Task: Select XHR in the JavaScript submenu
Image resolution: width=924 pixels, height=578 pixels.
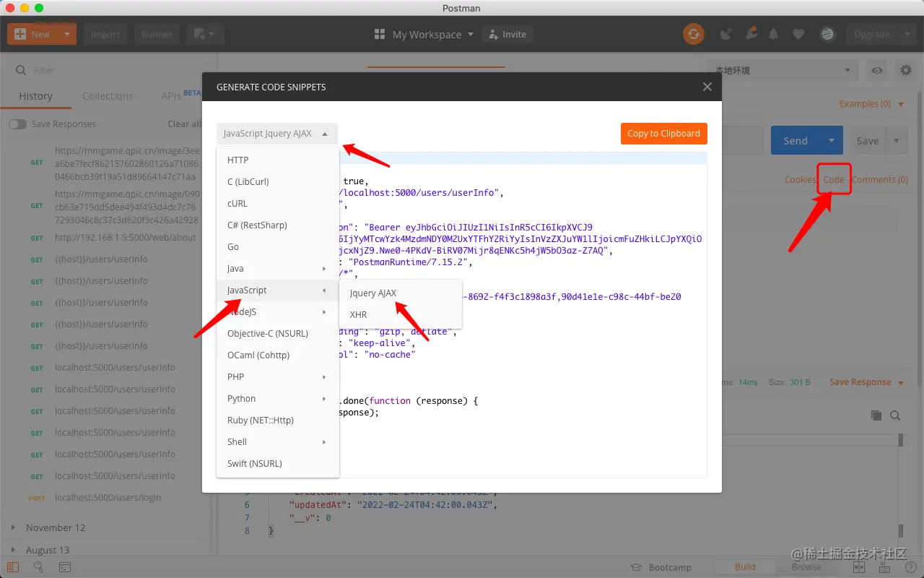Action: 401,315
